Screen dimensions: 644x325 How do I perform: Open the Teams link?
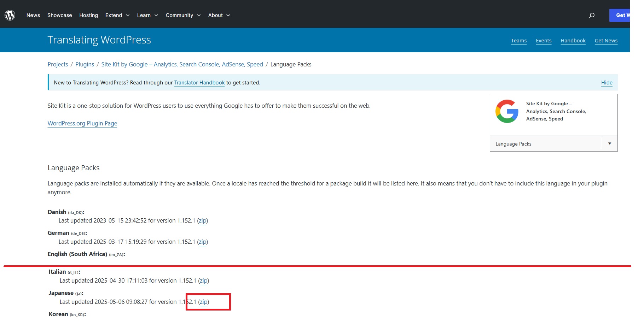click(x=519, y=41)
